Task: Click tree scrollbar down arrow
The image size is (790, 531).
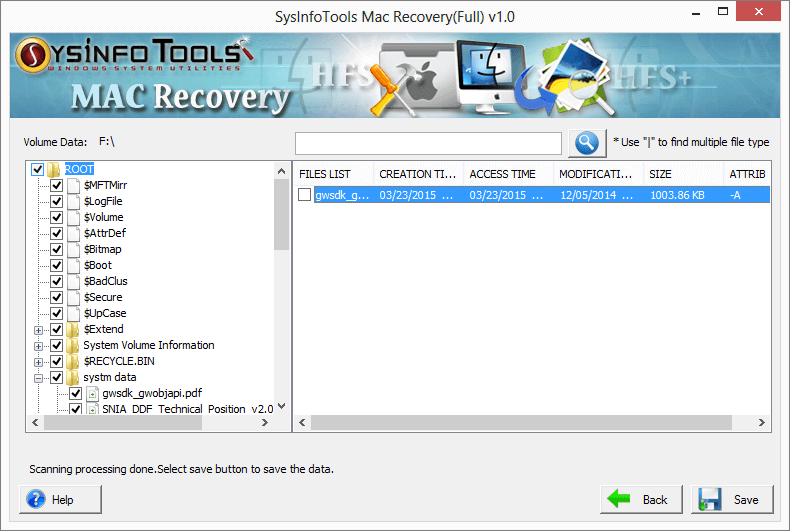Action: [282, 406]
